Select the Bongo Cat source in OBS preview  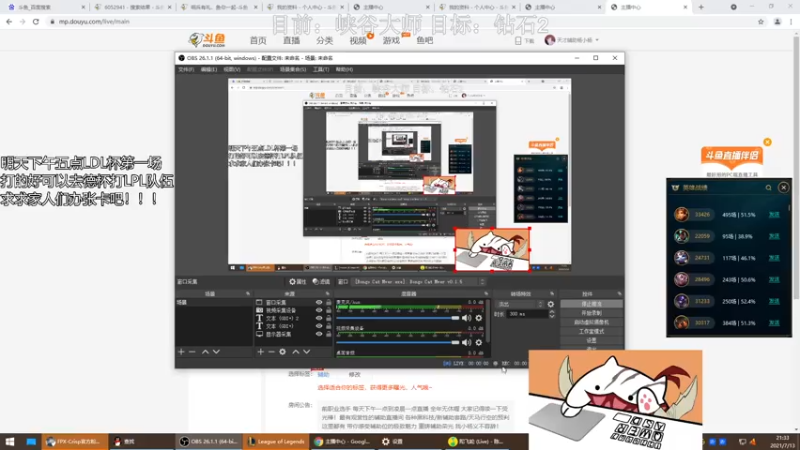click(x=492, y=250)
